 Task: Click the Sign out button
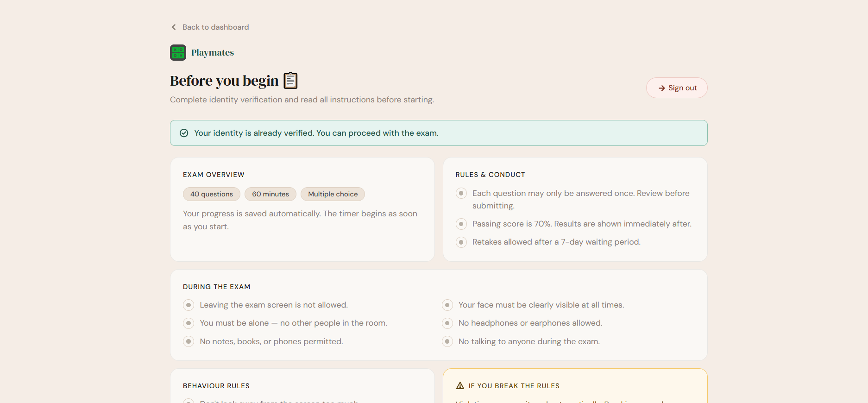coord(677,88)
